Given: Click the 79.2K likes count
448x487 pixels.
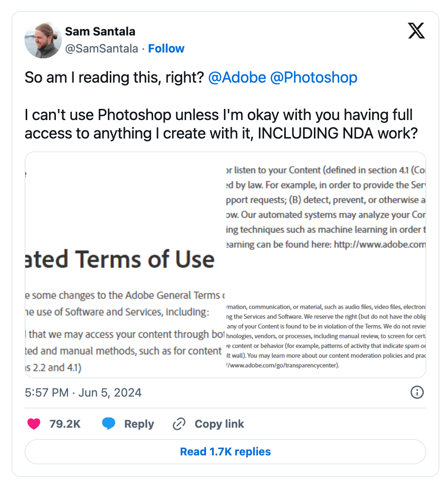Looking at the screenshot, I should [65, 424].
